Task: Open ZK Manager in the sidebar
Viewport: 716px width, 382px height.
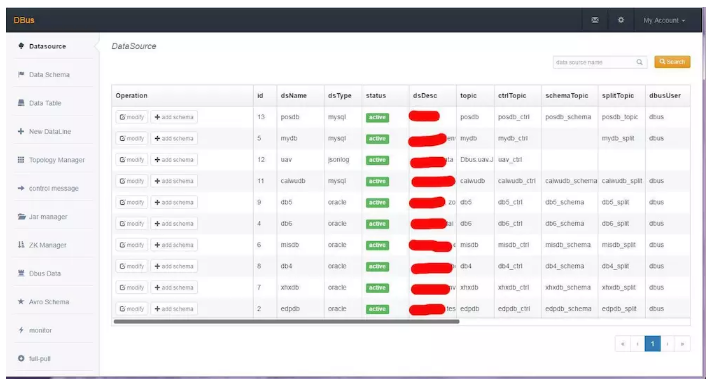Action: (48, 245)
